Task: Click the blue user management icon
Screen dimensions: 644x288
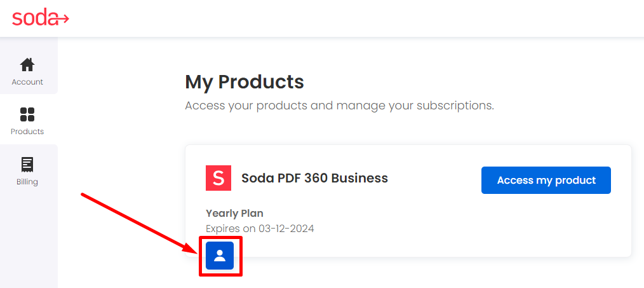Action: pyautogui.click(x=220, y=256)
